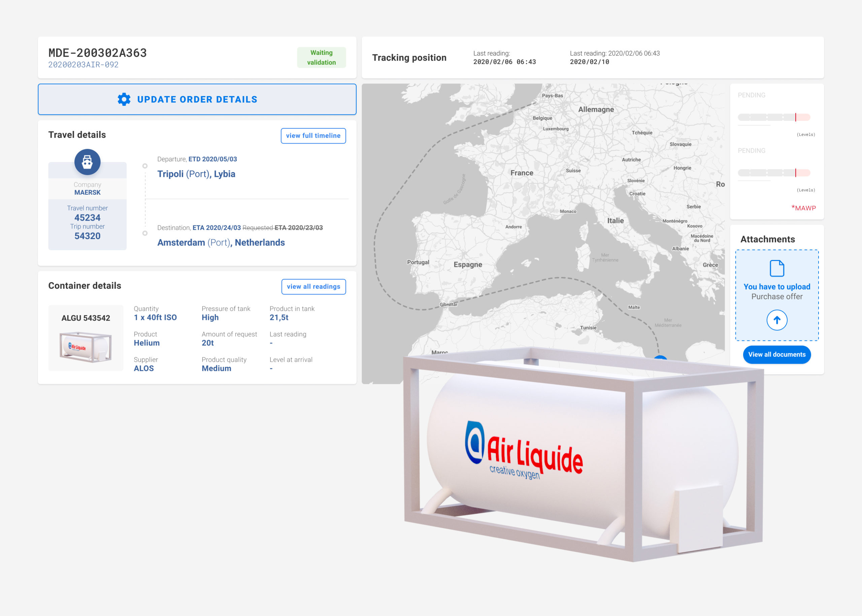The height and width of the screenshot is (616, 862).
Task: Click Allemagne label on the map
Action: [x=596, y=109]
